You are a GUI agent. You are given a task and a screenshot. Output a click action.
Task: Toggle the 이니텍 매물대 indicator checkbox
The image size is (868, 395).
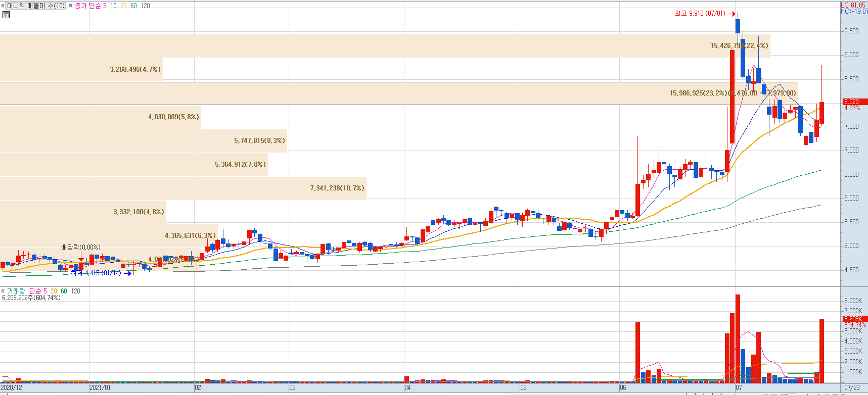coord(3,6)
